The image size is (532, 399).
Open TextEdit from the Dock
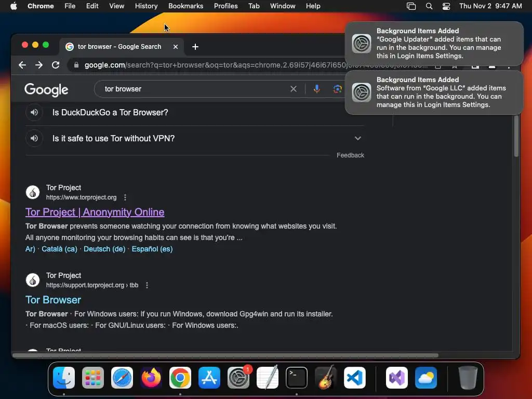[x=268, y=378]
